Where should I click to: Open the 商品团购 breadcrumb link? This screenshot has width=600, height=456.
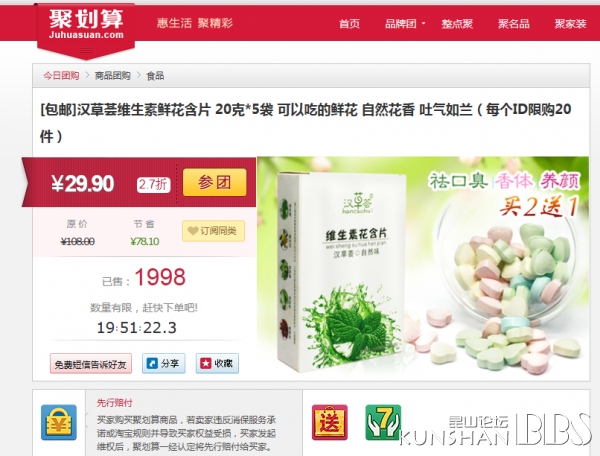tap(112, 75)
